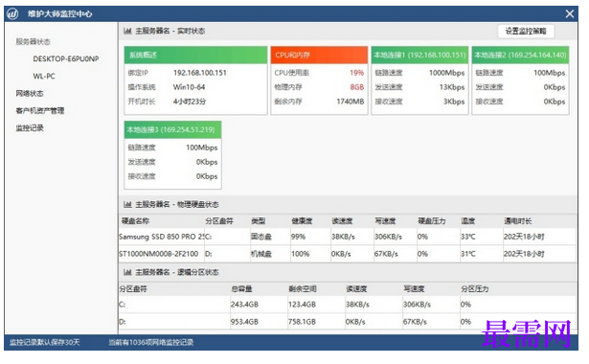
Task: Click the 分区压力 column header
Action: pos(475,289)
